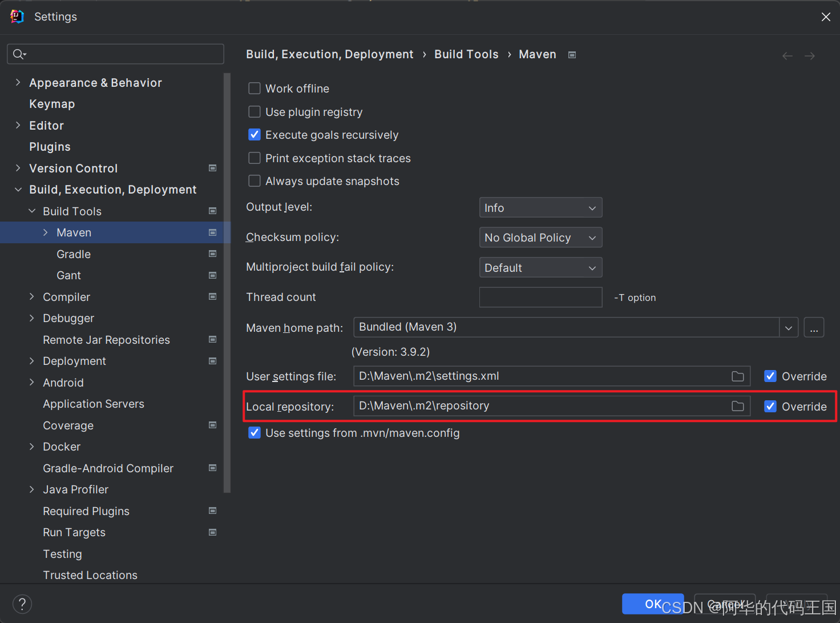Click folder icon for Local repository
This screenshot has width=840, height=623.
click(738, 406)
